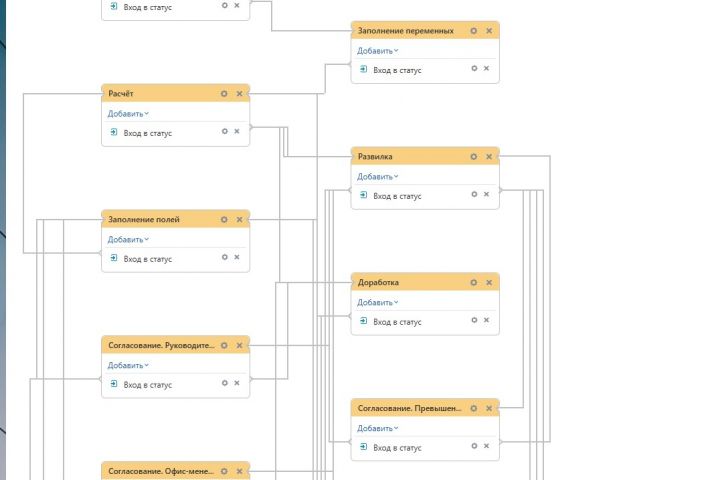Delete Согласование. Офис-мене... status block
This screenshot has height=480, width=720.
pos(239,470)
